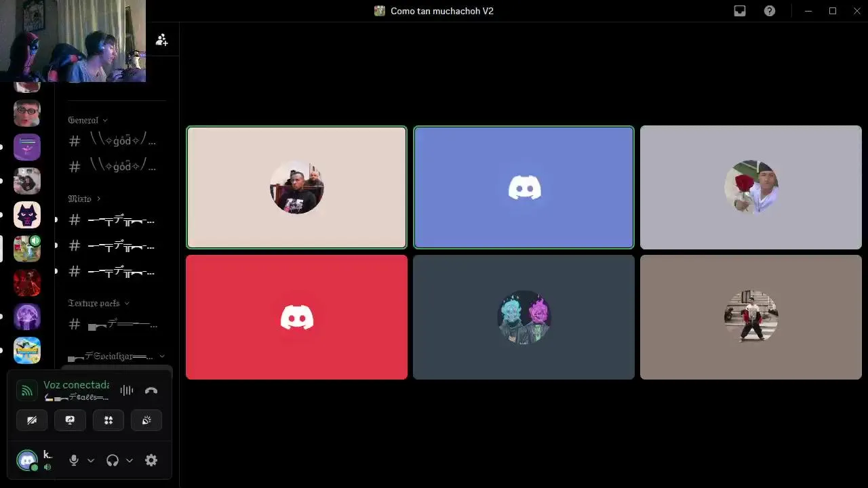Open the blue sky server icon
The image size is (868, 488).
[x=27, y=350]
